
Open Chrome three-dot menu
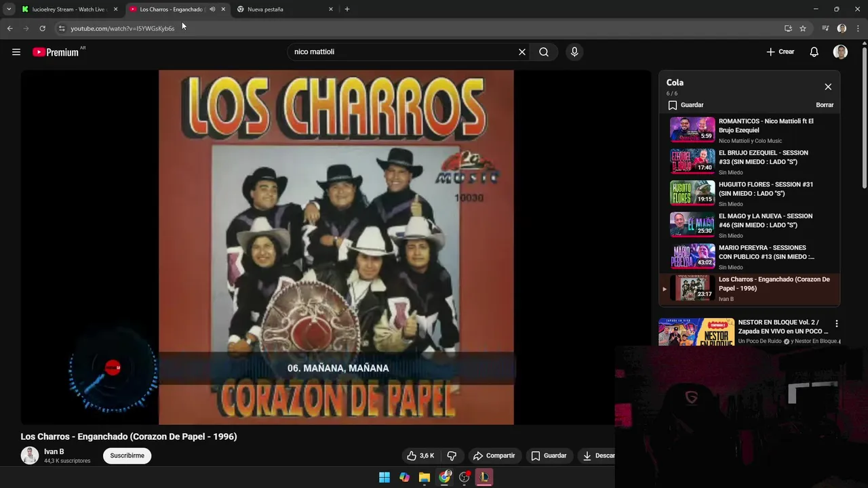[858, 28]
